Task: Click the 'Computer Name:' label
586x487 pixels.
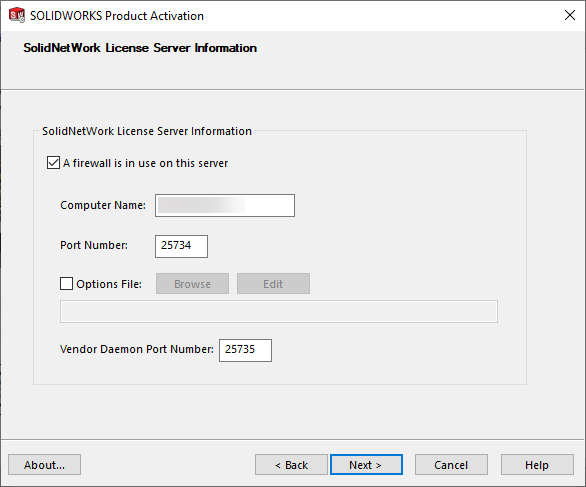Action: [x=103, y=205]
